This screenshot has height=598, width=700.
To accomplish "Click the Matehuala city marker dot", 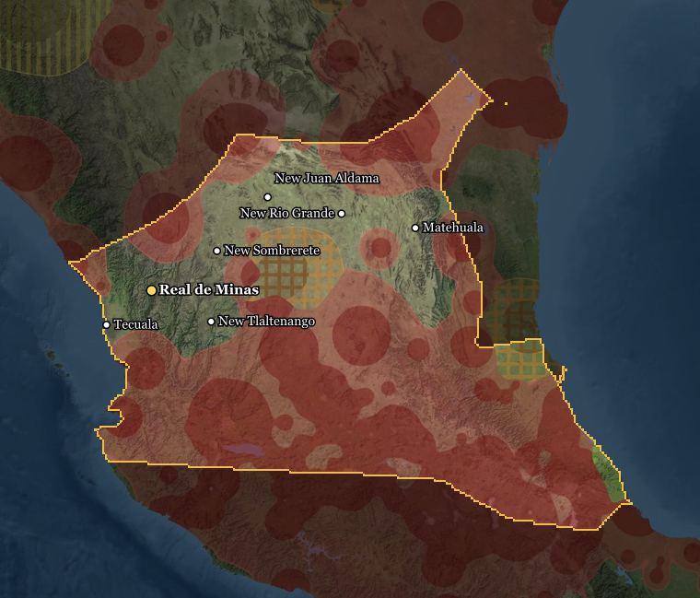I will 415,228.
